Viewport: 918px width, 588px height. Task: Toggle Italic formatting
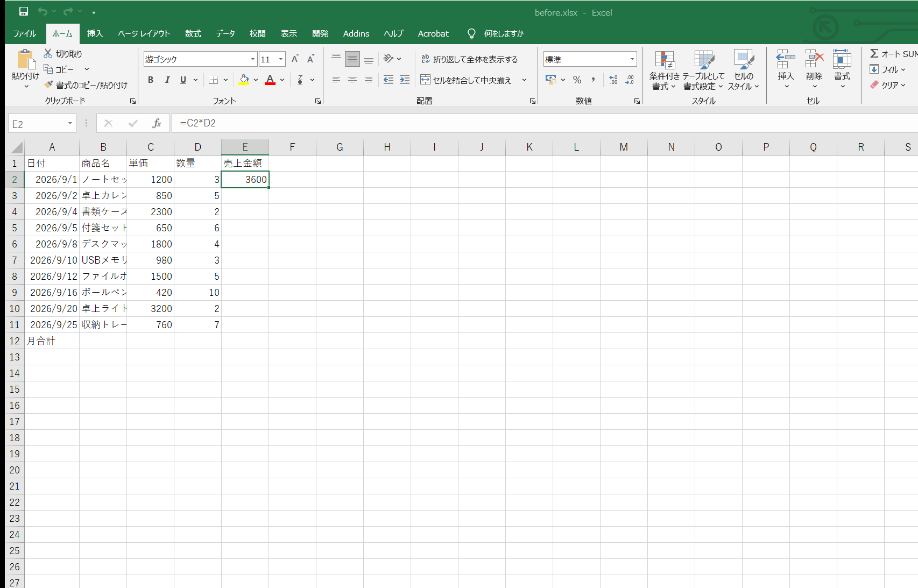tap(167, 80)
